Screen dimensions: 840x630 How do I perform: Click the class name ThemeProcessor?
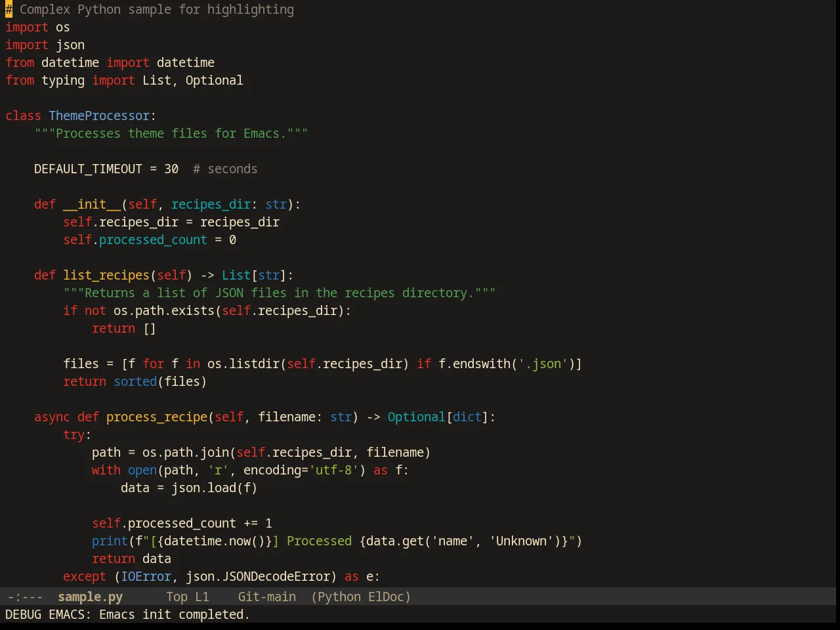point(99,115)
